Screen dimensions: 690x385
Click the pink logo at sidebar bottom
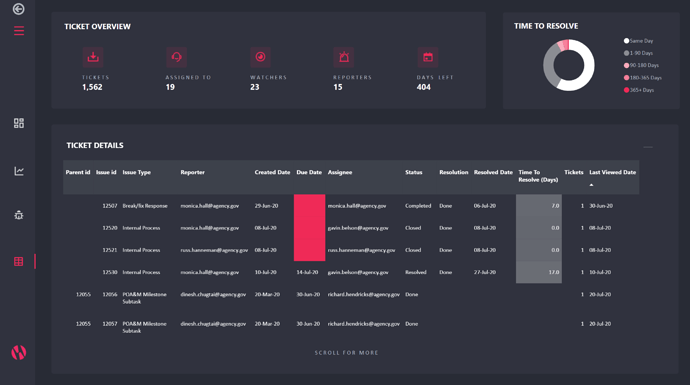pyautogui.click(x=18, y=352)
